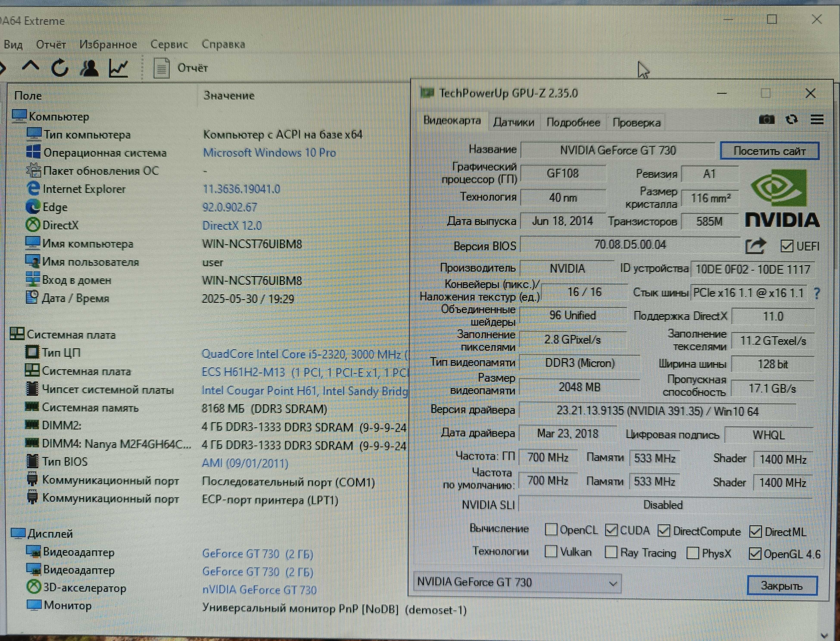Click the Отчёт report toolbar button
This screenshot has height=641, width=840.
(x=181, y=68)
